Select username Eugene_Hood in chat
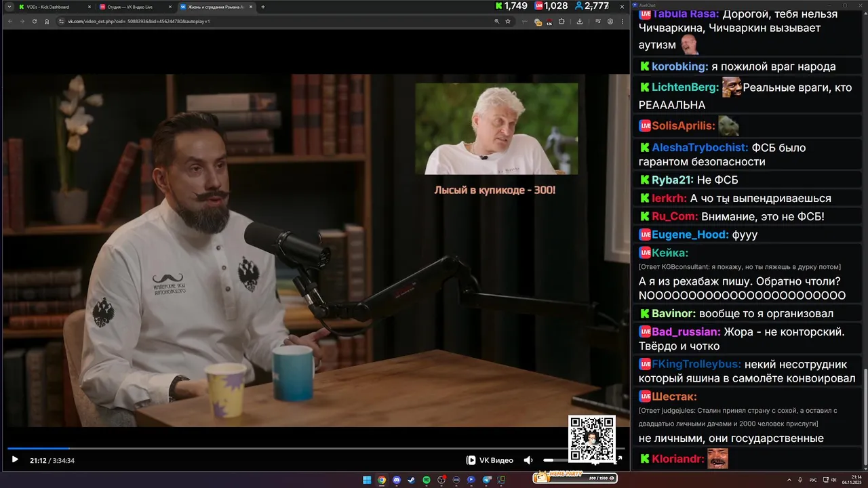This screenshot has height=488, width=868. [690, 235]
